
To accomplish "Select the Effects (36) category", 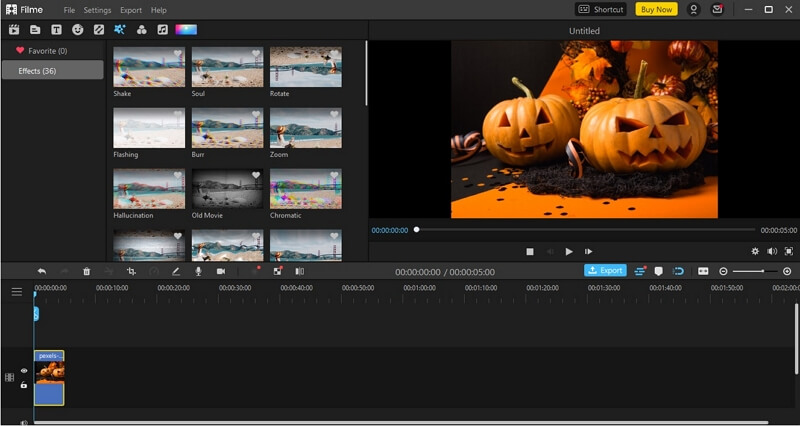I will [x=53, y=70].
